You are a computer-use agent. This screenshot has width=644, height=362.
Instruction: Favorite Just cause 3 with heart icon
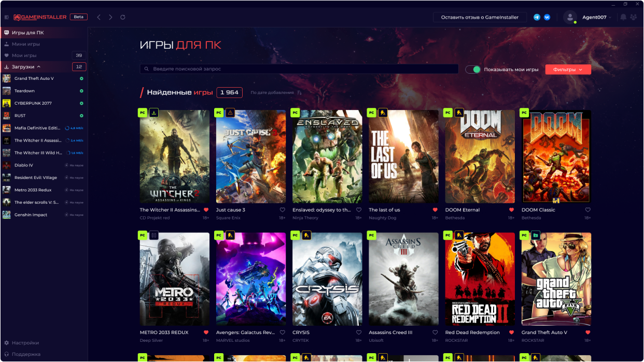[283, 210]
